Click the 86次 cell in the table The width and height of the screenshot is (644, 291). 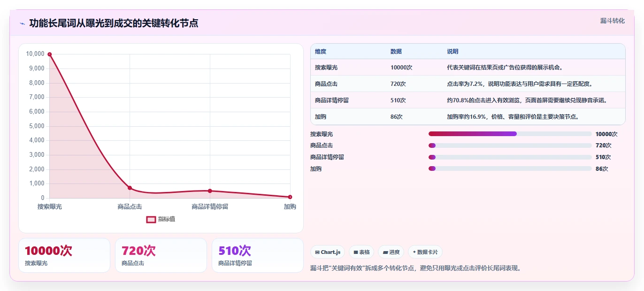pyautogui.click(x=397, y=117)
